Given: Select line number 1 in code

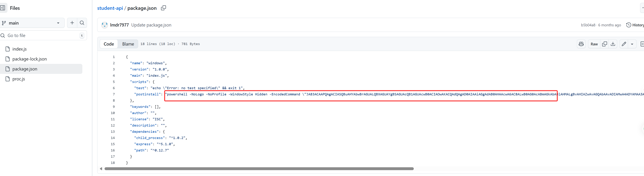Looking at the screenshot, I should 114,57.
